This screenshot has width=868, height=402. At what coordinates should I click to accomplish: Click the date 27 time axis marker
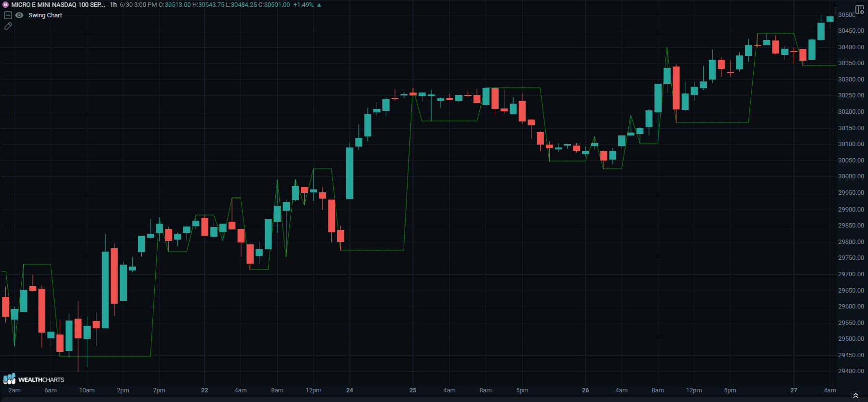(x=794, y=390)
